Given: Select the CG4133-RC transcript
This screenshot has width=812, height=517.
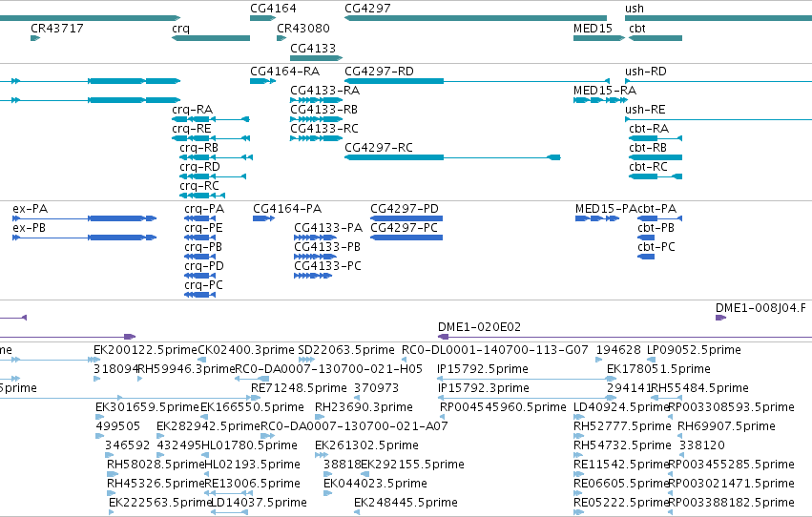Looking at the screenshot, I should click(317, 138).
